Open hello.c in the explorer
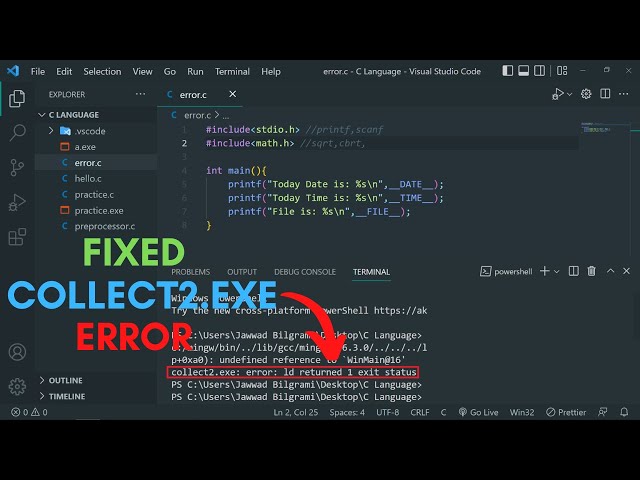640x480 pixels. tap(96, 179)
